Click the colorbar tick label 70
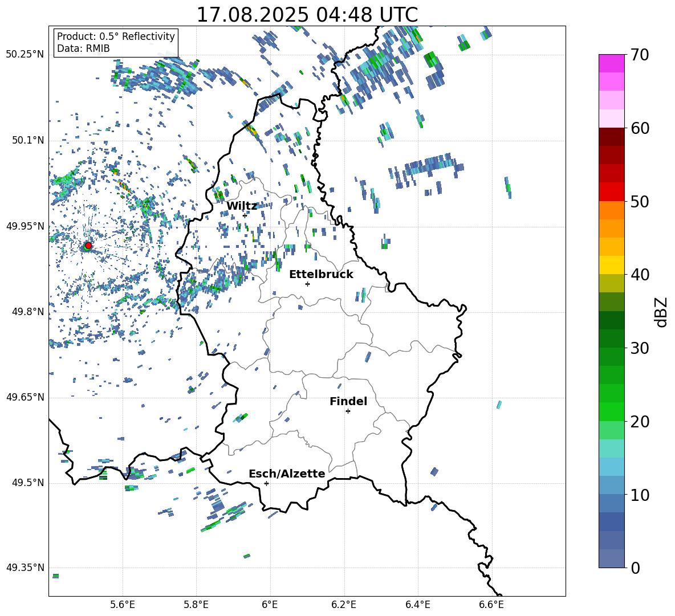Screen dimensions: 675x616 tap(640, 55)
